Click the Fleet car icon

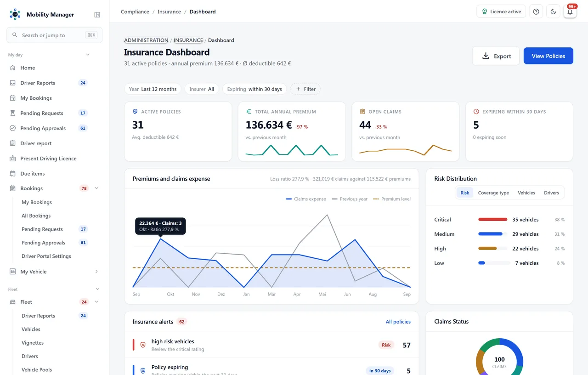pyautogui.click(x=13, y=302)
